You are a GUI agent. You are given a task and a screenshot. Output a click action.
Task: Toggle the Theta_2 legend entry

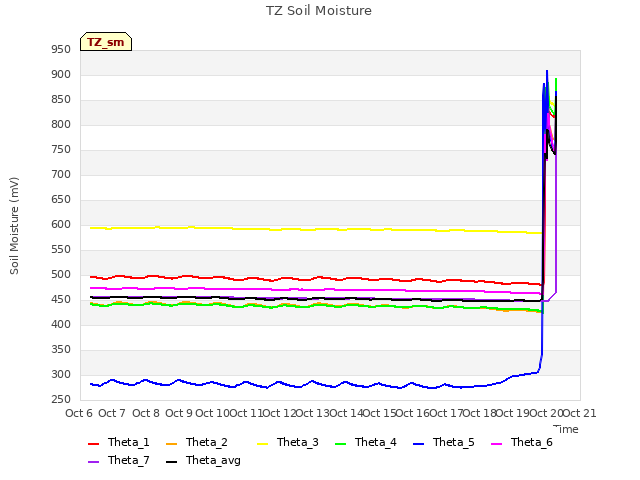pos(197,442)
